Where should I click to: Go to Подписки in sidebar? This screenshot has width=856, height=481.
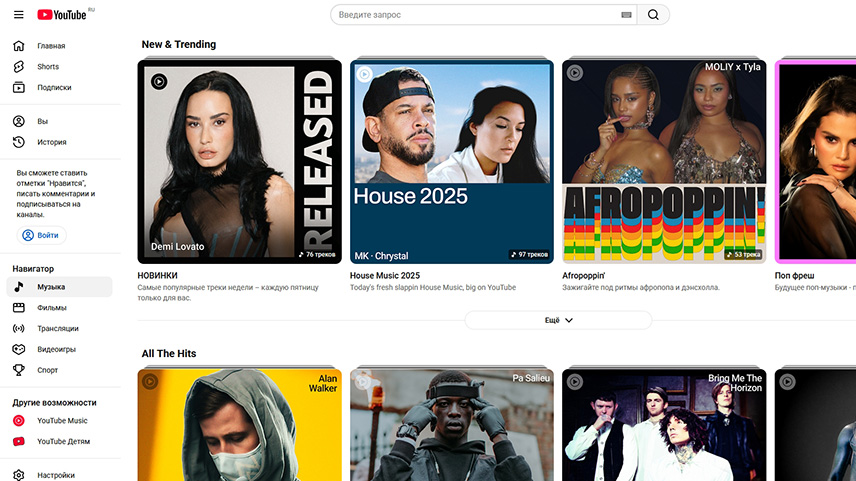coord(54,88)
